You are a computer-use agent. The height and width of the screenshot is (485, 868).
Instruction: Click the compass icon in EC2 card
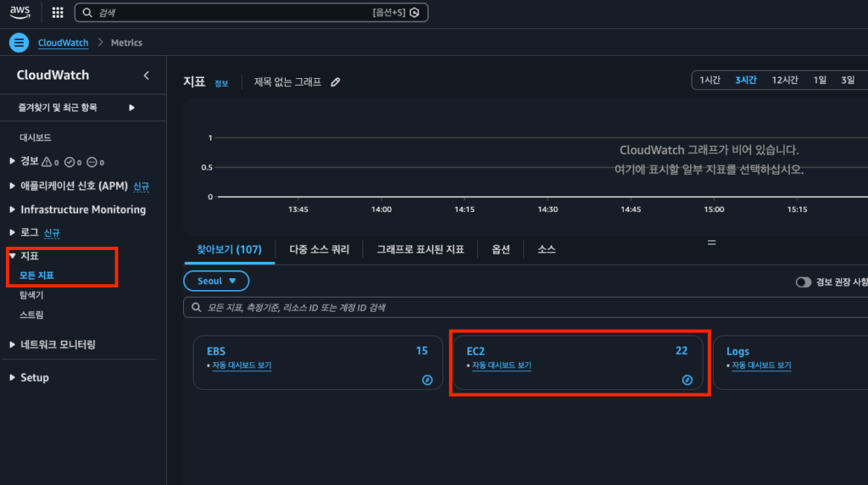tap(687, 380)
